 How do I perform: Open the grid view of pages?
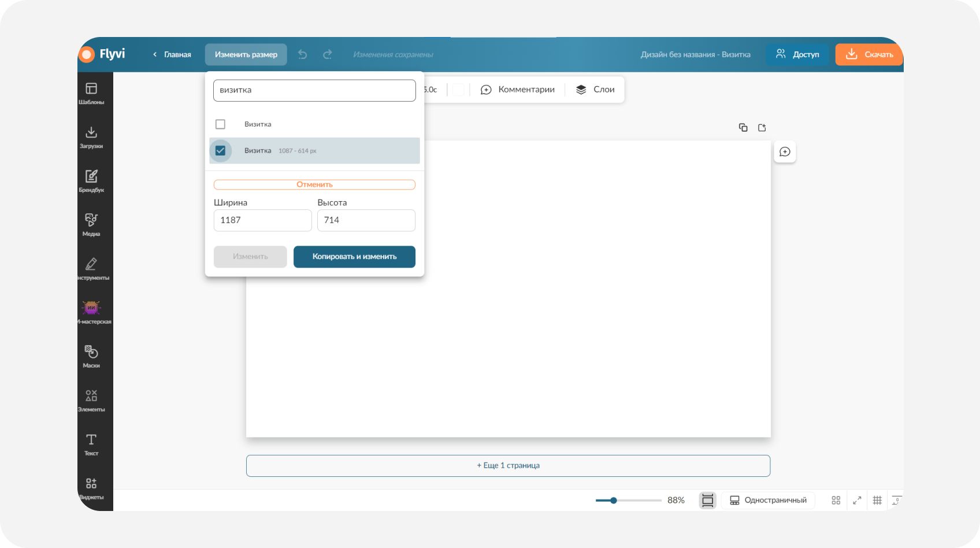coord(836,500)
